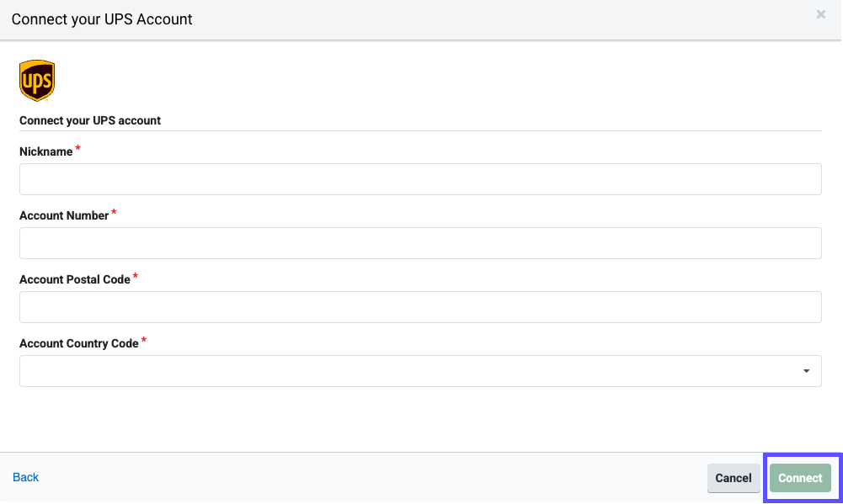This screenshot has height=504, width=843.
Task: Focus the Nickname text field
Action: pos(420,179)
